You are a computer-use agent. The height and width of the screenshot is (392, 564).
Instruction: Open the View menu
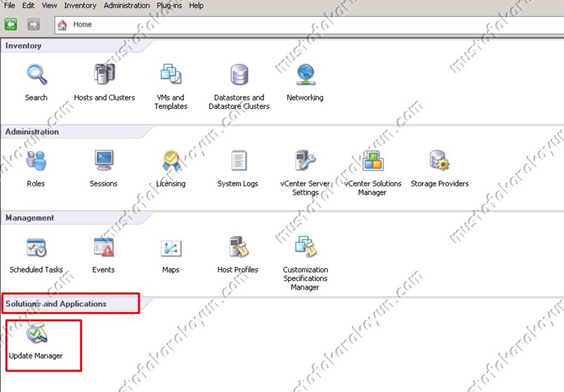[49, 6]
